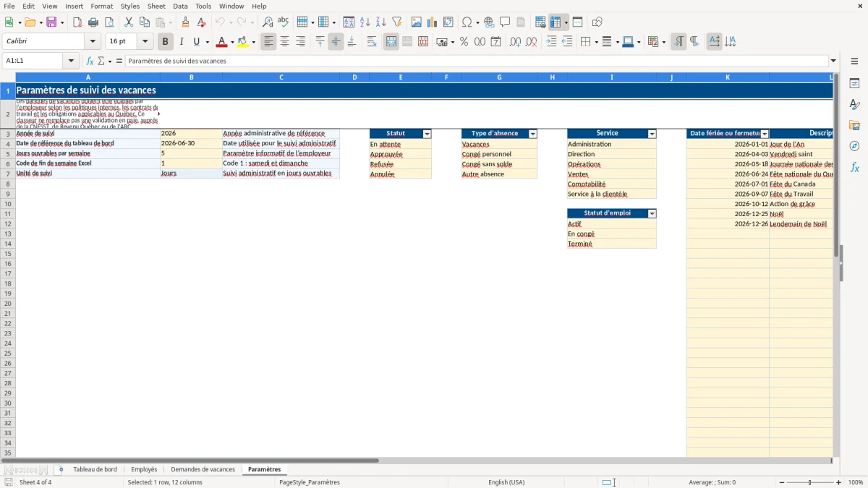This screenshot has width=868, height=488.
Task: Click the Format as Date icon
Action: (x=496, y=42)
